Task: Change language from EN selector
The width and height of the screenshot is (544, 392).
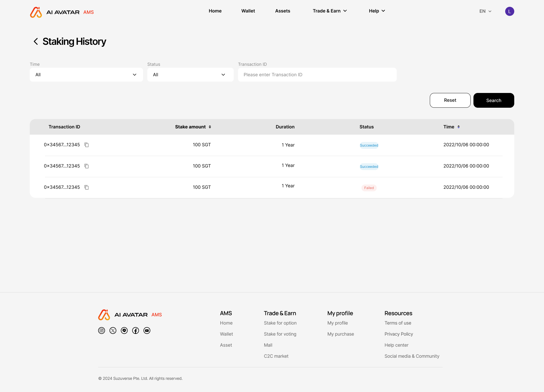Action: [x=485, y=11]
